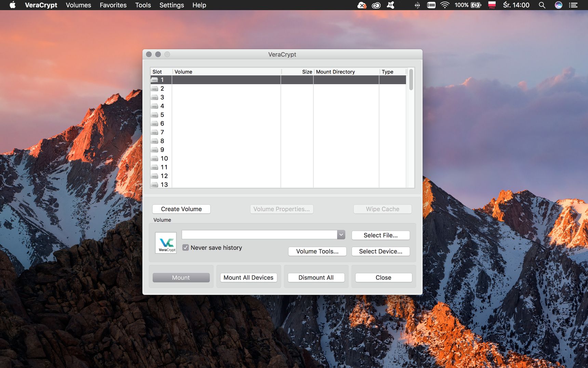Open Volume Tools... button
Image resolution: width=588 pixels, height=368 pixels.
click(317, 251)
